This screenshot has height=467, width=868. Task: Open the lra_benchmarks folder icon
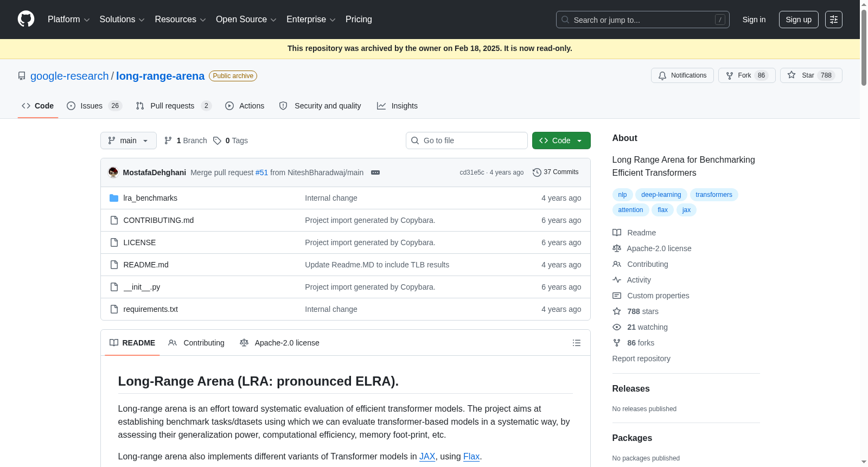(x=114, y=198)
